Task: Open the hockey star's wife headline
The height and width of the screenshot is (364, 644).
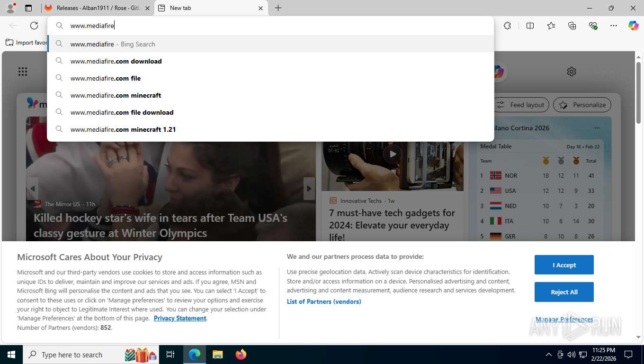Action: point(161,226)
